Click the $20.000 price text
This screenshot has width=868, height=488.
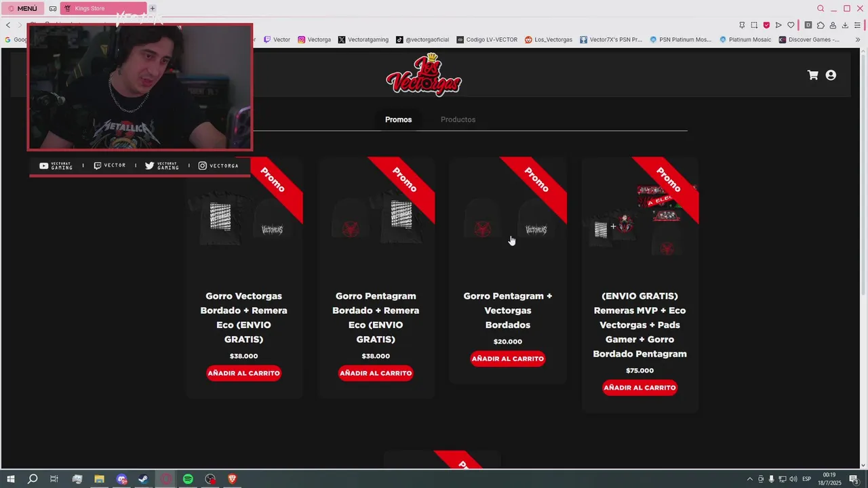click(x=508, y=342)
